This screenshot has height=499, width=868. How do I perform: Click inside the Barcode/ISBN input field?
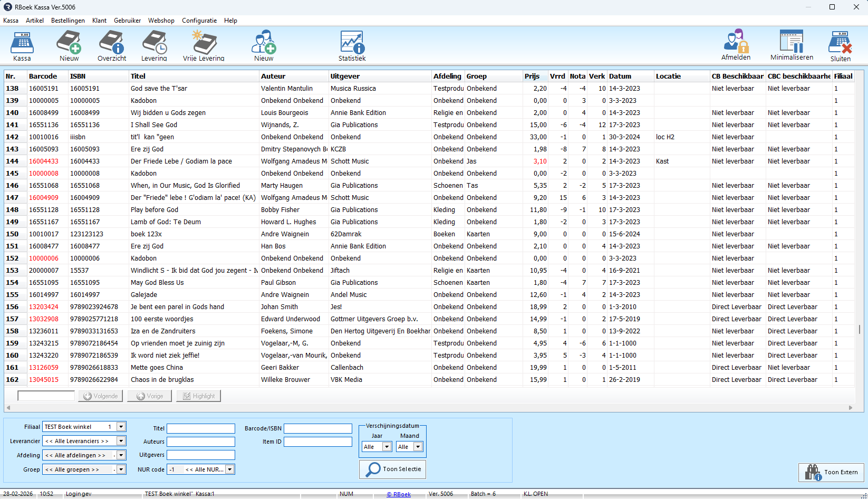tap(317, 428)
